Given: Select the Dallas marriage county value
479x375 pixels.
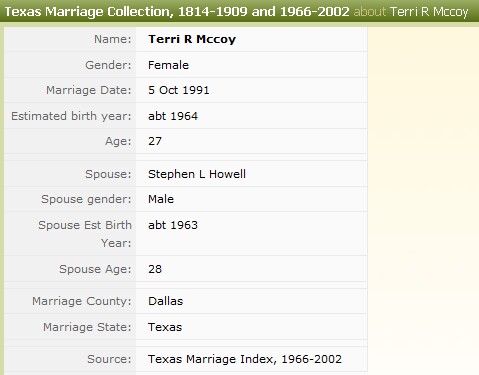Looking at the screenshot, I should (166, 301).
